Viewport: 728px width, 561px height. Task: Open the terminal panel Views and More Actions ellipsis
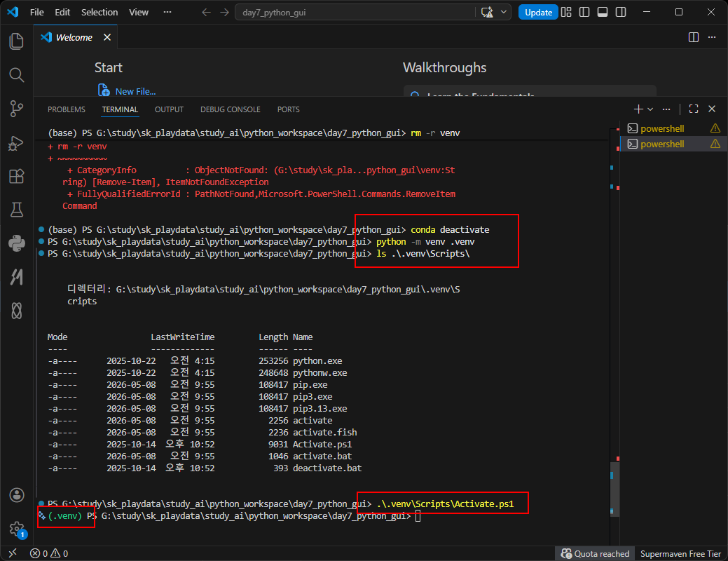[666, 109]
